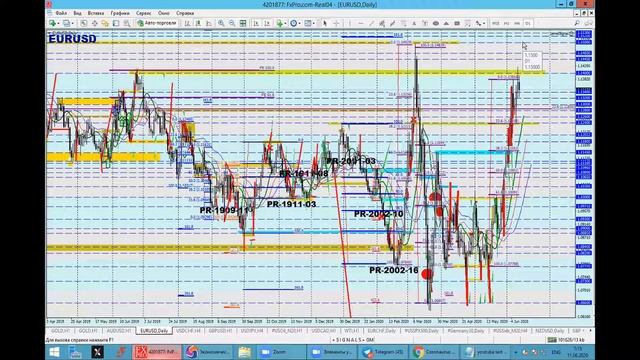Open the Periods clock icon
This screenshot has width=640, height=360.
(x=293, y=23)
